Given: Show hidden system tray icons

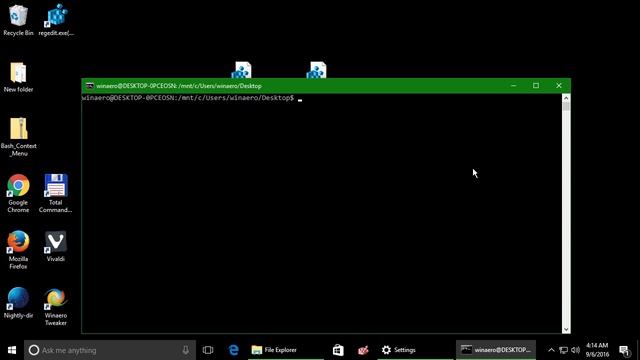Looking at the screenshot, I should pos(551,350).
